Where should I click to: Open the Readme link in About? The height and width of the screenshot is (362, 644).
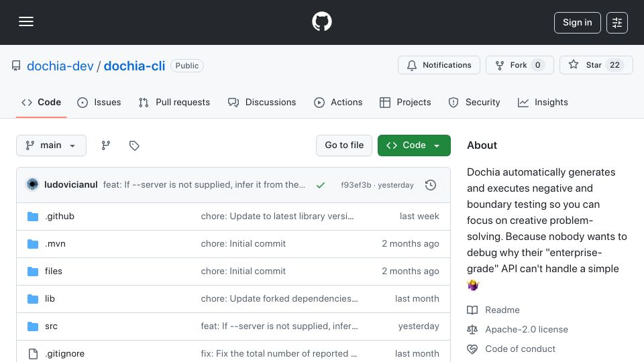[x=502, y=310]
